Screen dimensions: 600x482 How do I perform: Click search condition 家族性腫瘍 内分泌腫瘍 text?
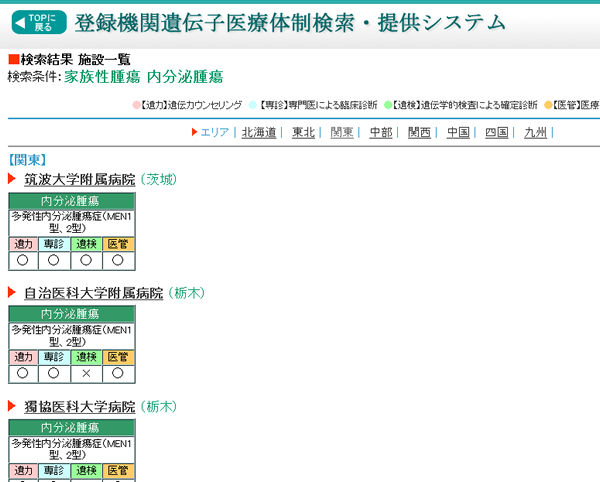click(x=143, y=77)
